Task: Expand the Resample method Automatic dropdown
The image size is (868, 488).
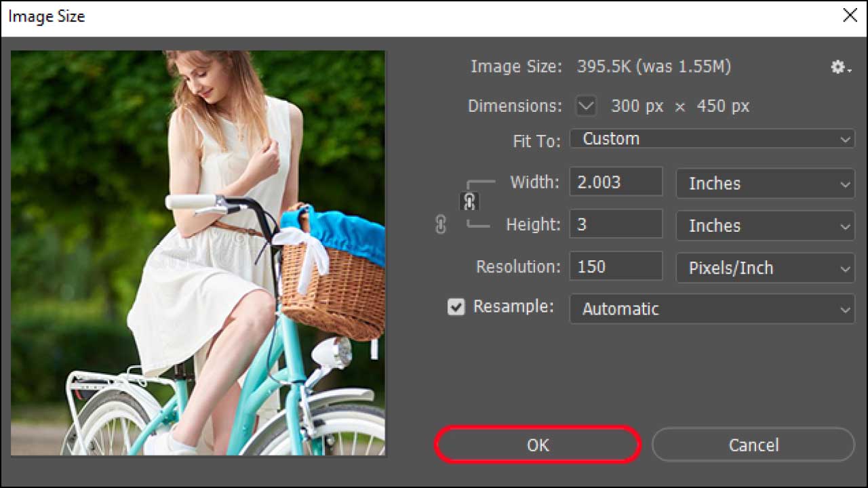Action: [711, 309]
